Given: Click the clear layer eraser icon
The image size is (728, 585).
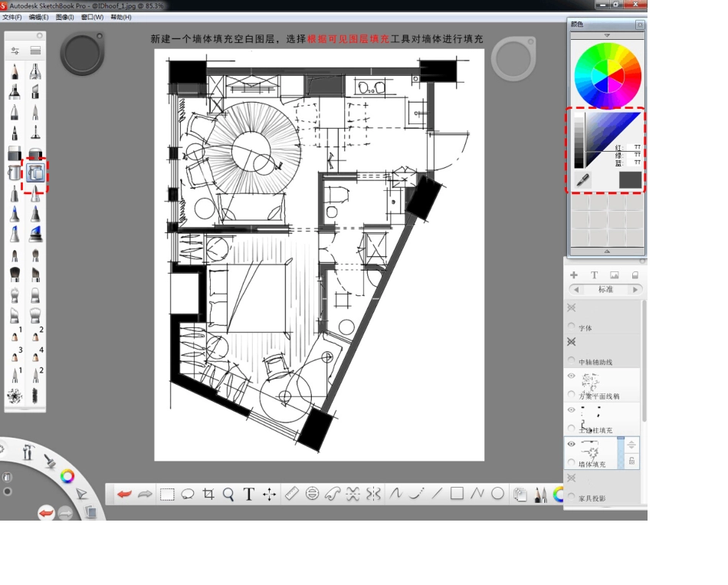Looking at the screenshot, I should click(x=635, y=275).
